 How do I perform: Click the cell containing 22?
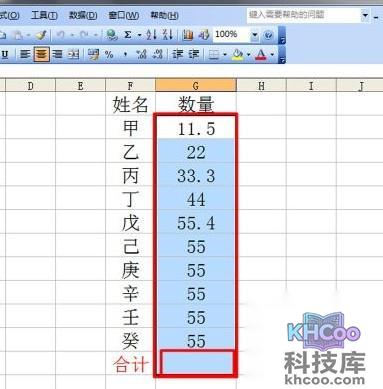[x=196, y=151]
